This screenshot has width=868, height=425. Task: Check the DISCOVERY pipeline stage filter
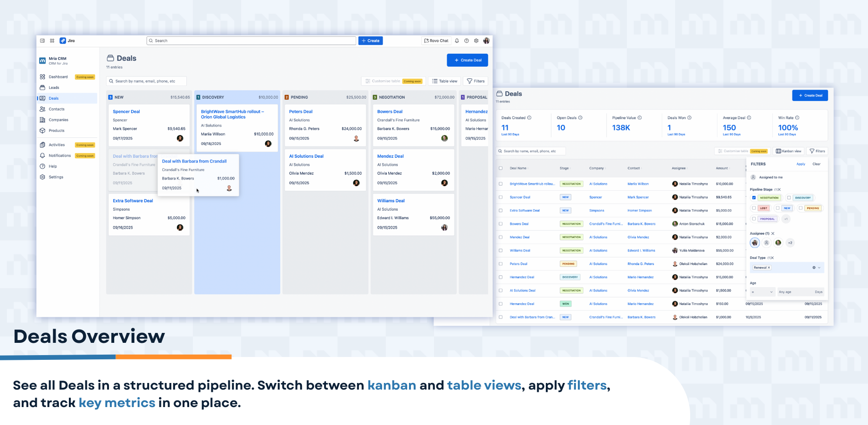click(x=789, y=198)
